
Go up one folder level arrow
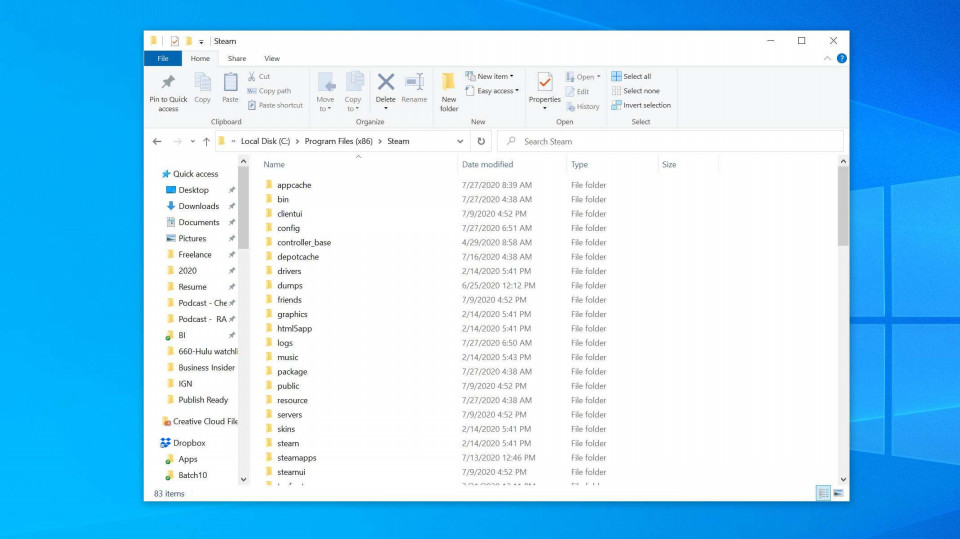click(x=206, y=141)
